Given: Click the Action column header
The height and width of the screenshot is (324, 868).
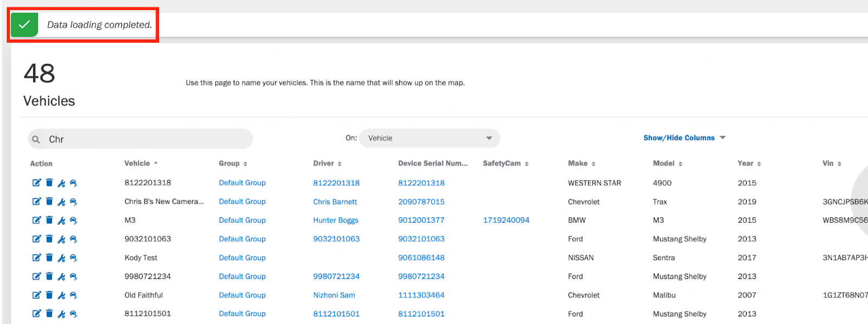Looking at the screenshot, I should tap(41, 164).
